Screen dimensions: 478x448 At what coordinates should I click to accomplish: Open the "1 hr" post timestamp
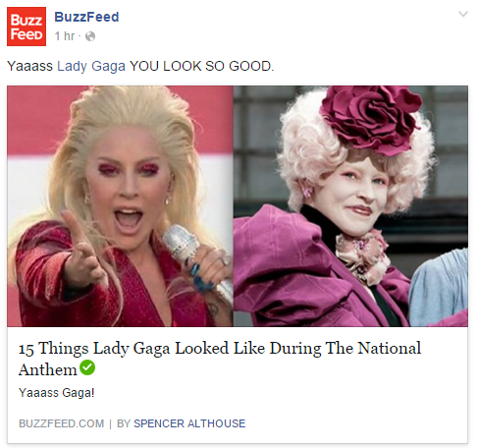(x=65, y=36)
